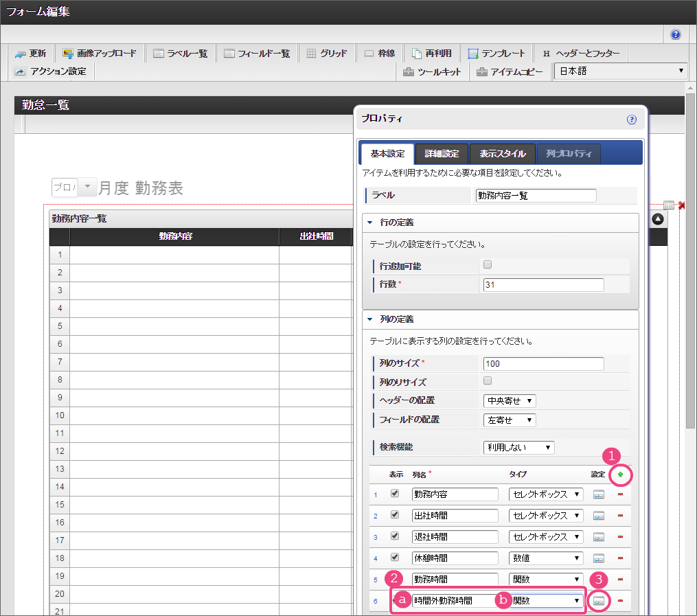Screen dimensions: 697x616
Task: Remove the 退社時間 column with minus icon
Action: pos(620,537)
